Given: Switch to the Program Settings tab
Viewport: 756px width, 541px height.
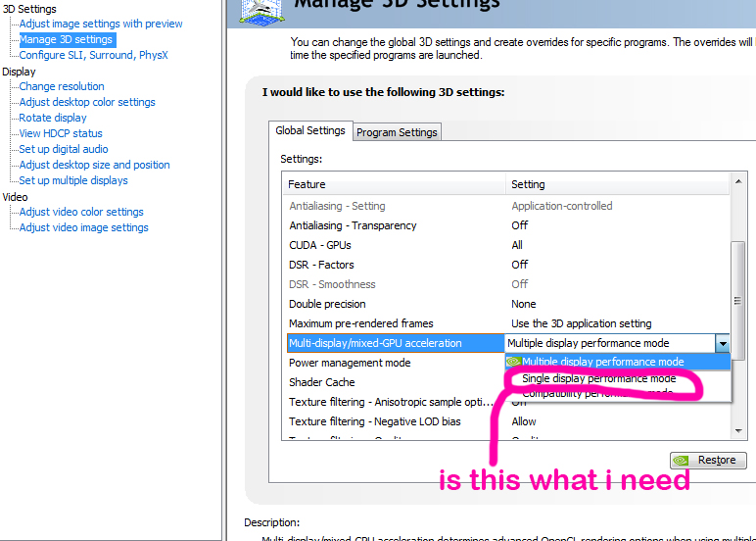Looking at the screenshot, I should tap(397, 132).
